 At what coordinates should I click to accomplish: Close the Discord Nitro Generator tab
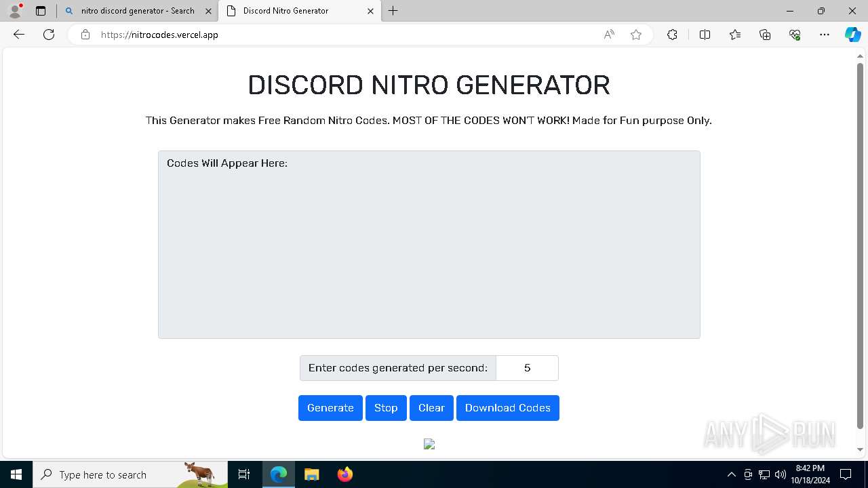(370, 11)
